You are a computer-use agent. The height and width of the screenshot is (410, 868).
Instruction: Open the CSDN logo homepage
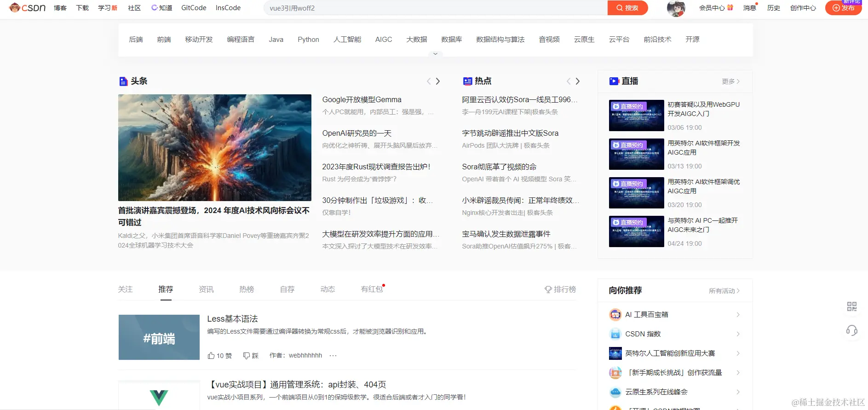[x=28, y=8]
